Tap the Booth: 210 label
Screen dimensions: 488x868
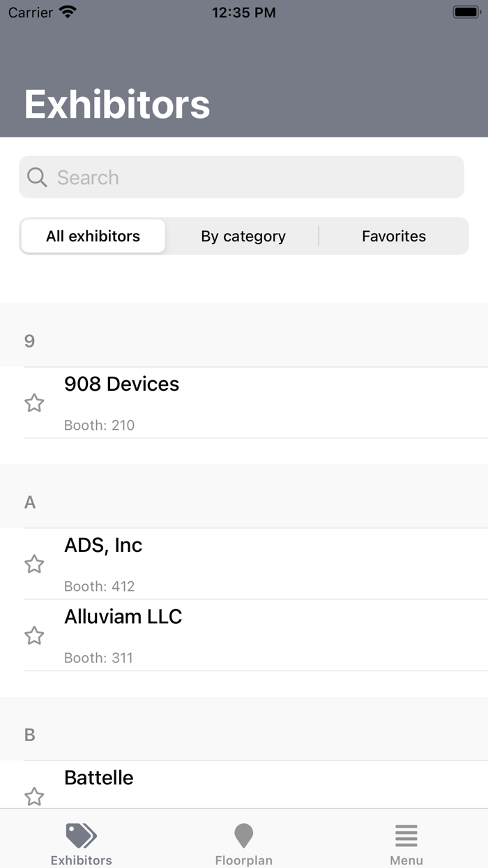[99, 425]
